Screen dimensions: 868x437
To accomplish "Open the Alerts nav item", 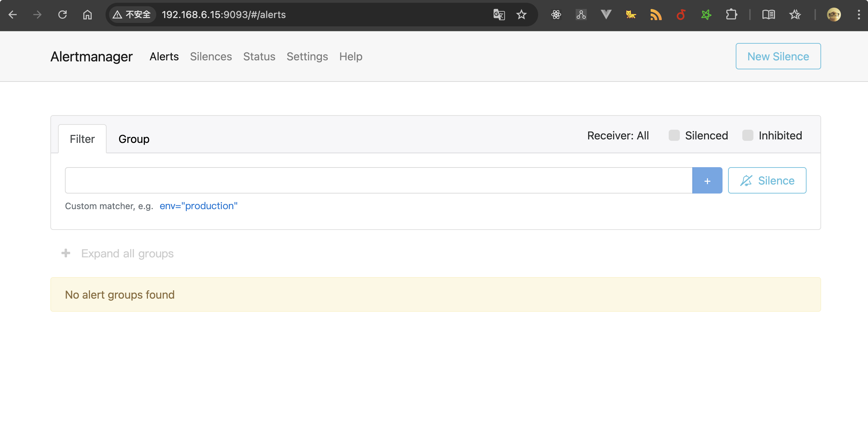I will [x=164, y=57].
